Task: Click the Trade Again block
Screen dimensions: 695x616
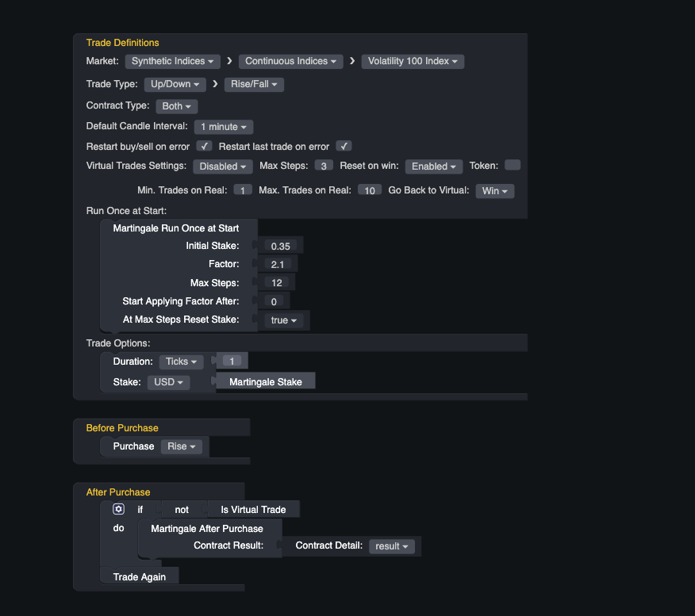Action: [x=138, y=576]
